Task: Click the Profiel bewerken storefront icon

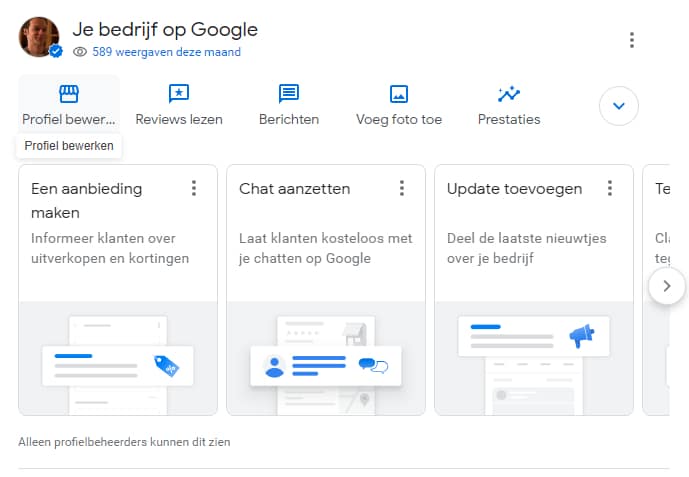Action: pos(69,94)
